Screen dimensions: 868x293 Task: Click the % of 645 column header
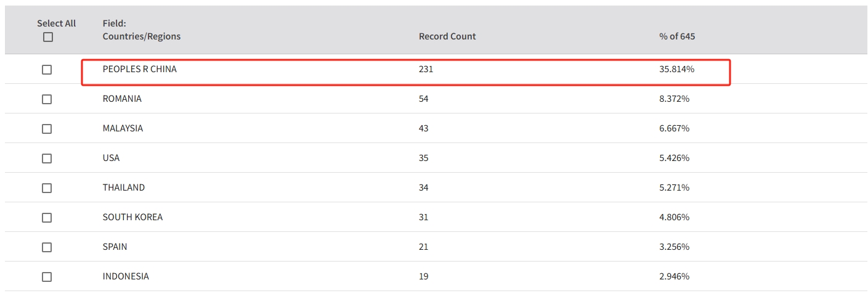677,36
